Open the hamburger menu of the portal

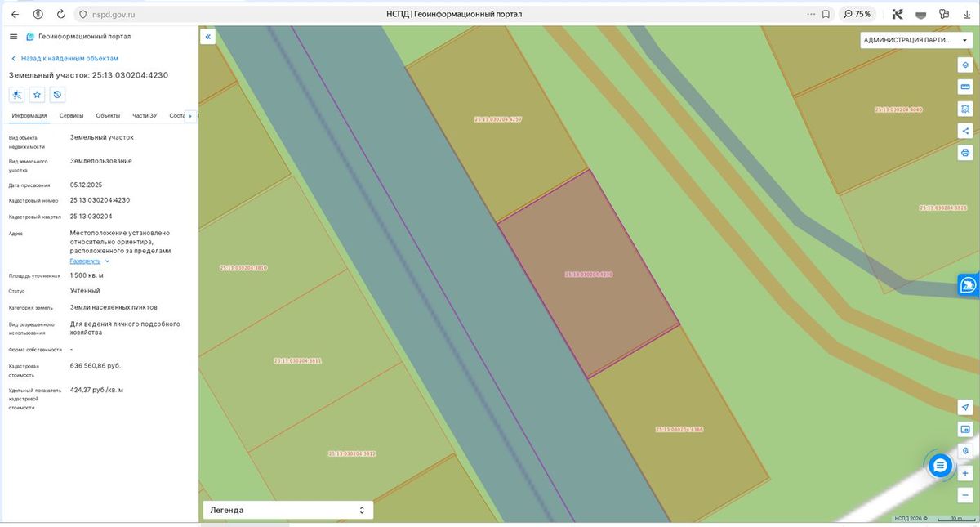13,37
